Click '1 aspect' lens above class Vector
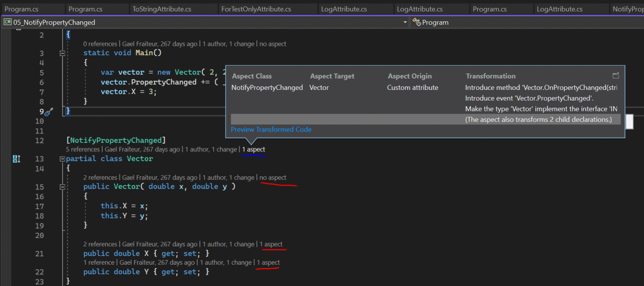Image resolution: width=644 pixels, height=286 pixels. pyautogui.click(x=253, y=149)
